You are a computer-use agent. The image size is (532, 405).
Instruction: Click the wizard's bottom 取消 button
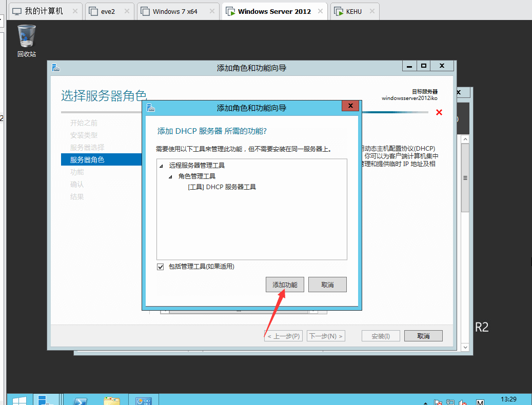[x=423, y=336]
